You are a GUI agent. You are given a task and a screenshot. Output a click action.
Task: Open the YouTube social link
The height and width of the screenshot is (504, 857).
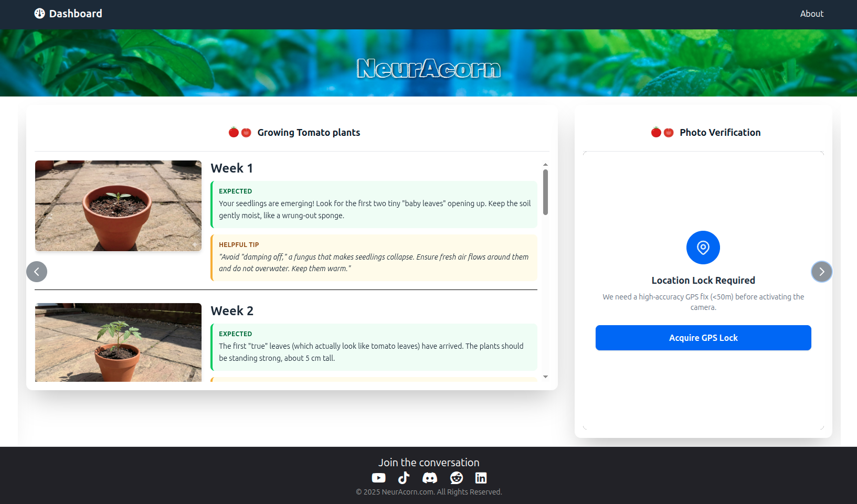[378, 478]
